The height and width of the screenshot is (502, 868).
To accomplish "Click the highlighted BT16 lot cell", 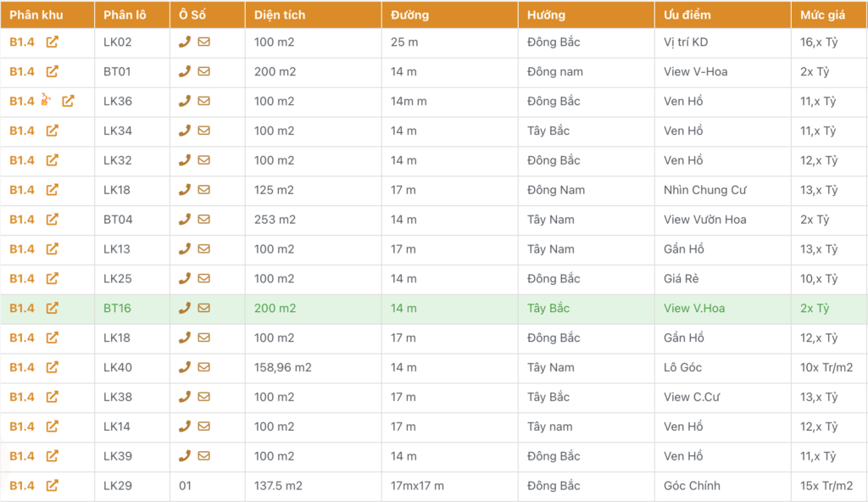I will pyautogui.click(x=117, y=308).
